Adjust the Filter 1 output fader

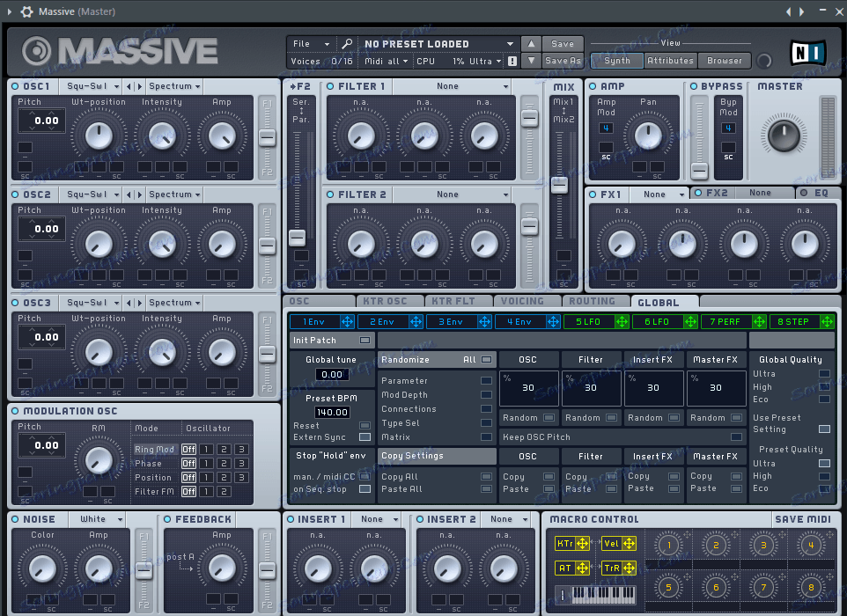tap(529, 118)
